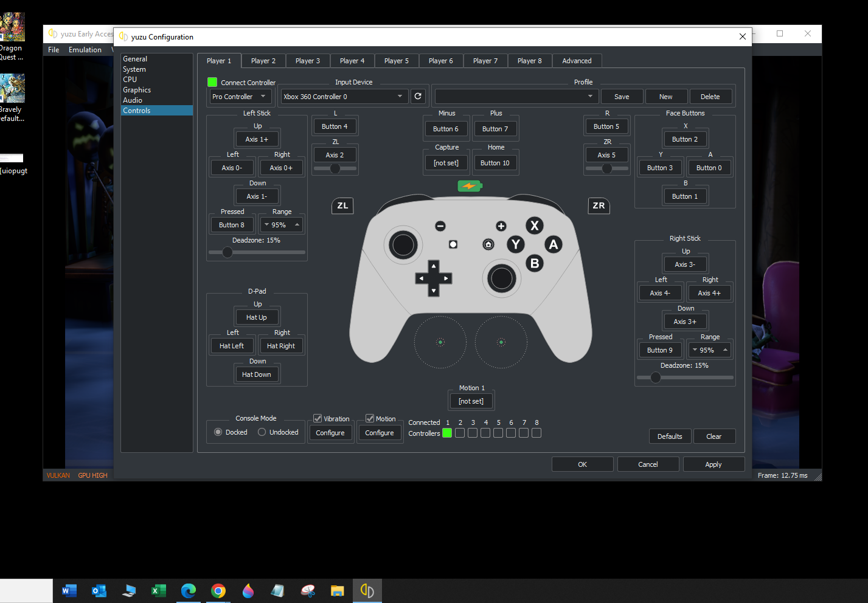Switch to the Player 8 tab
Screen dimensions: 868x603
click(530, 61)
